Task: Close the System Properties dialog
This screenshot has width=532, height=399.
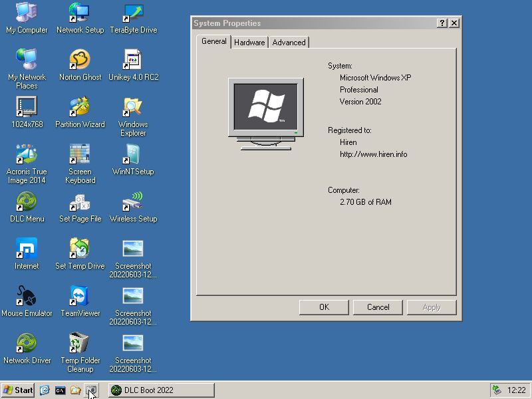Action: coord(454,23)
